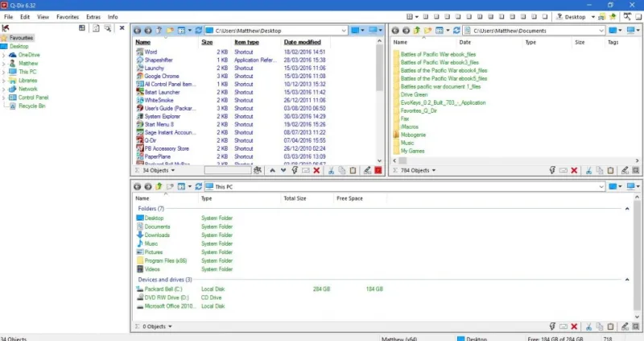Expand the Libraries tree node

4,81
